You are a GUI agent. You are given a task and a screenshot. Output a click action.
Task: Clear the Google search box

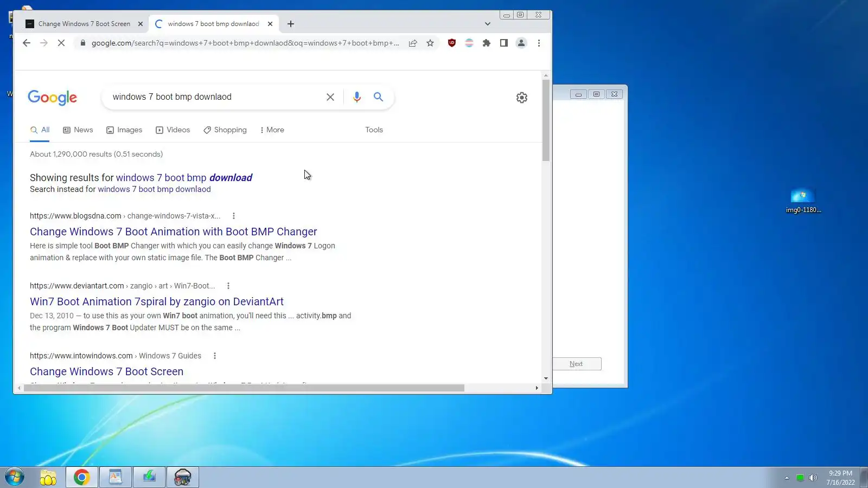point(330,97)
